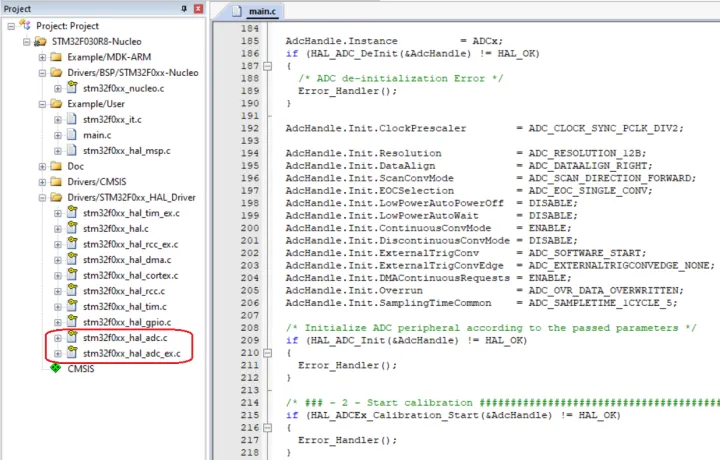Select the CMSIS entry in project tree
Viewport: 720px width, 460px height.
point(81,369)
